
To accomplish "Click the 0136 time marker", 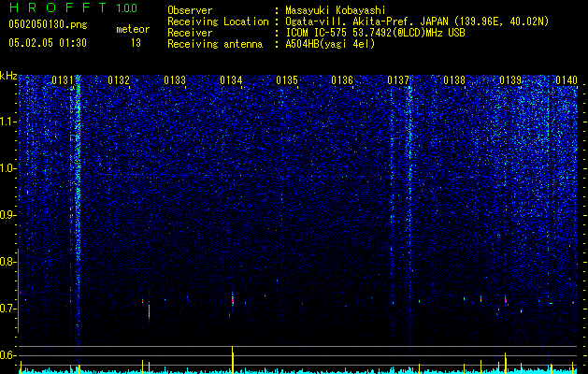I will (342, 80).
